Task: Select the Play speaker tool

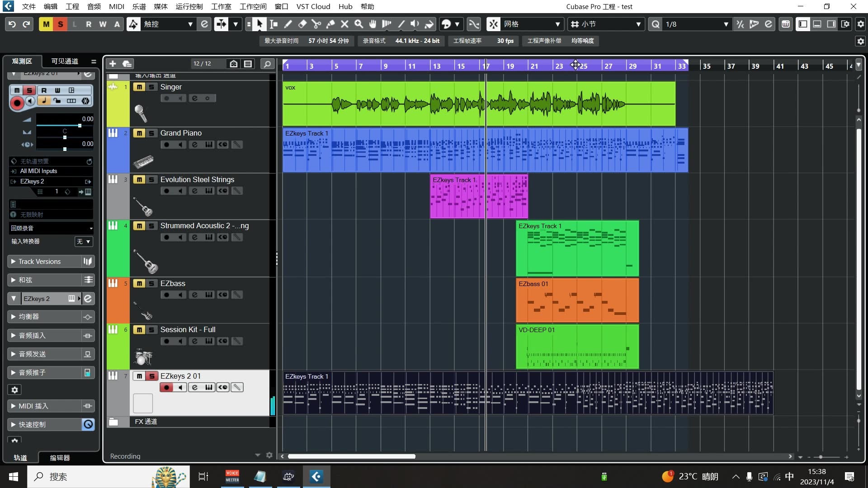Action: coord(415,24)
